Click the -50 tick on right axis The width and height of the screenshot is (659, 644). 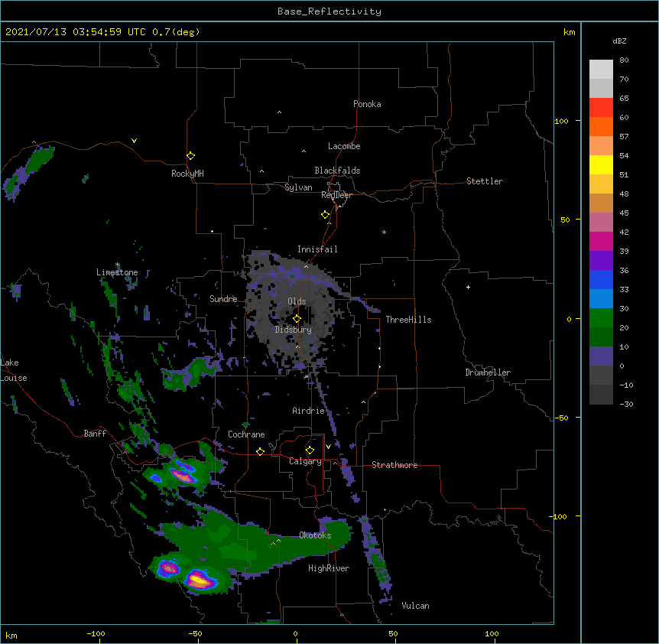[561, 418]
